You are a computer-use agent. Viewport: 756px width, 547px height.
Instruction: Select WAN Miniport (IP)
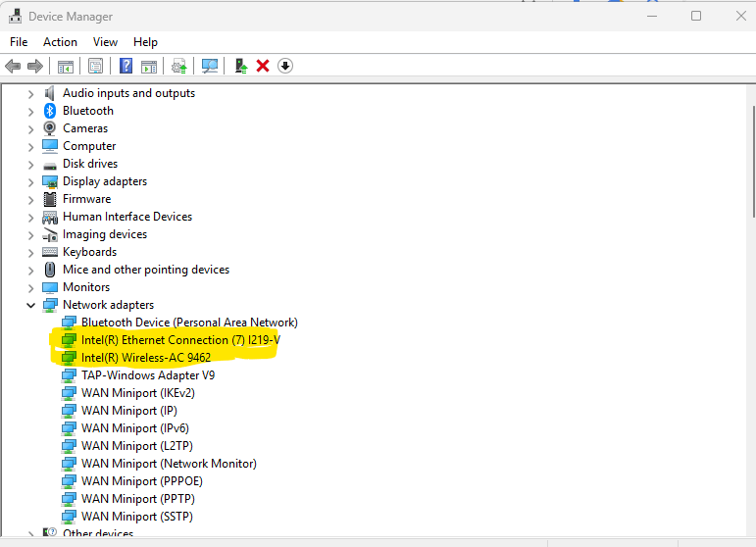(x=129, y=411)
